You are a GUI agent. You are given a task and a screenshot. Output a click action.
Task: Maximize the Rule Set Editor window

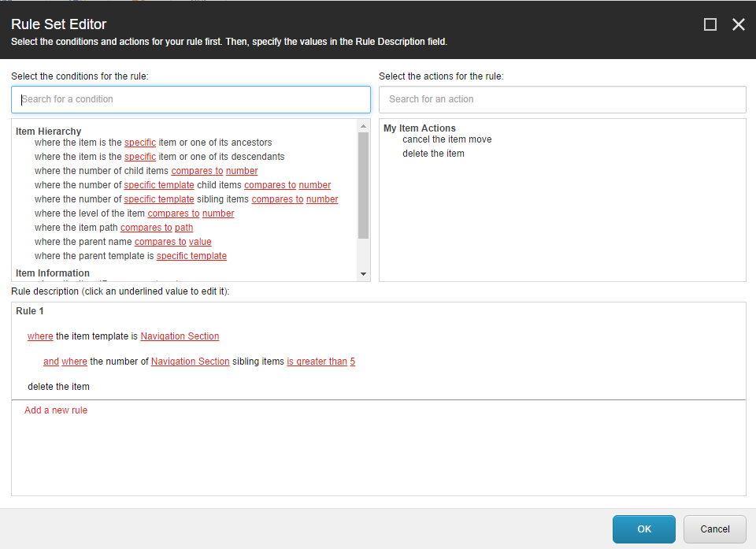tap(710, 24)
